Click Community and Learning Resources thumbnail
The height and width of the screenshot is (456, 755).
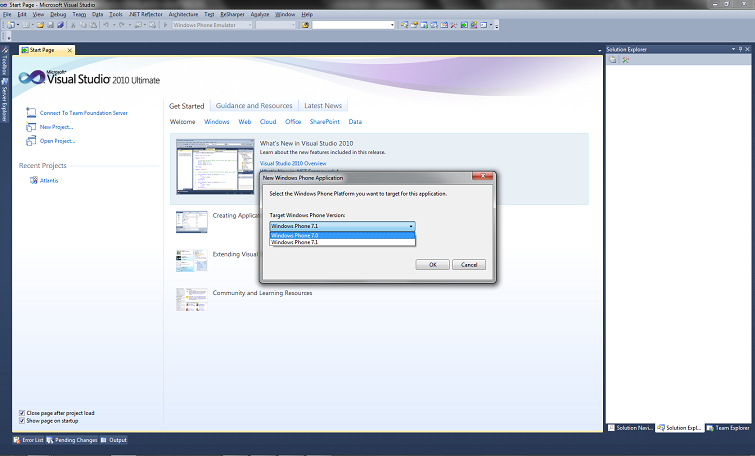[x=192, y=299]
